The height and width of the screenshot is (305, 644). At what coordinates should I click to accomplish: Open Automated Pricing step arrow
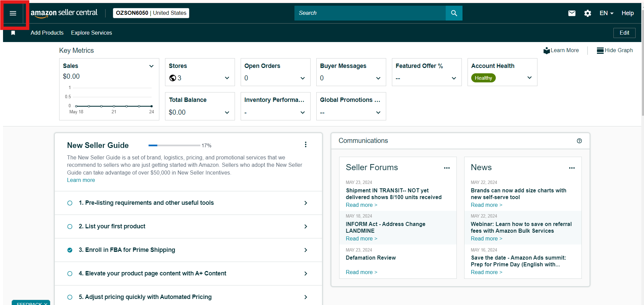point(306,297)
